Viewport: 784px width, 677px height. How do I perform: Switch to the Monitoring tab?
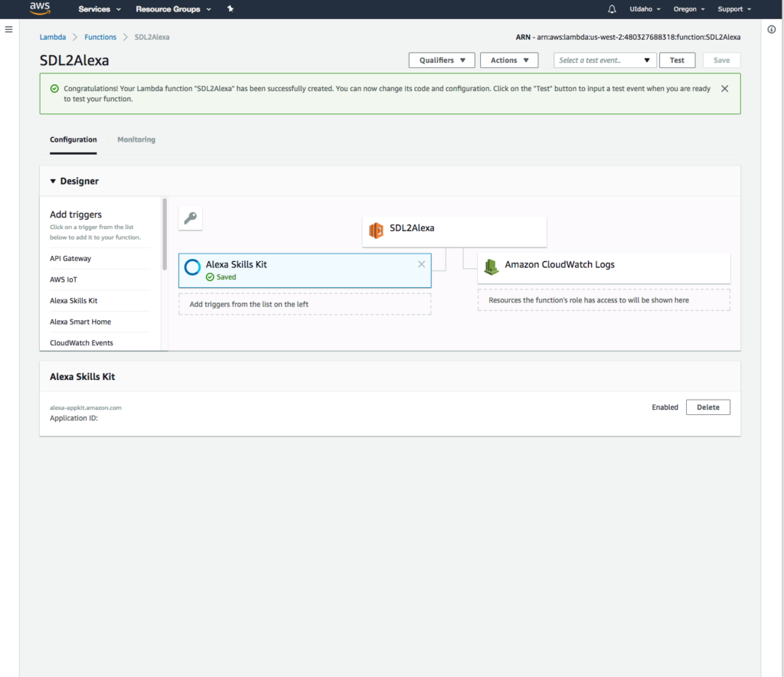click(x=136, y=139)
